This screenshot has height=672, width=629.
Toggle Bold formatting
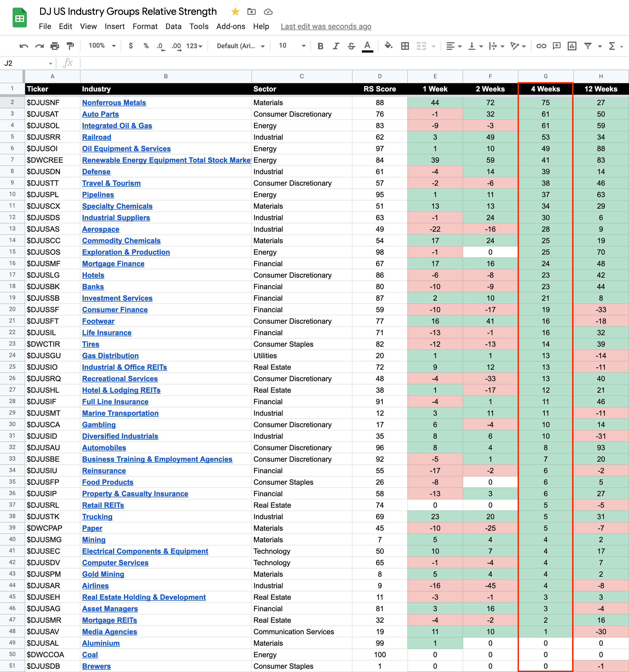coord(320,46)
